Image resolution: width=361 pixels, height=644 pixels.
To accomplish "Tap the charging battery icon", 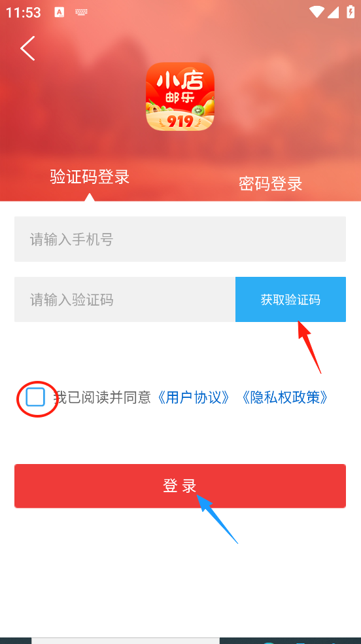I will (351, 11).
